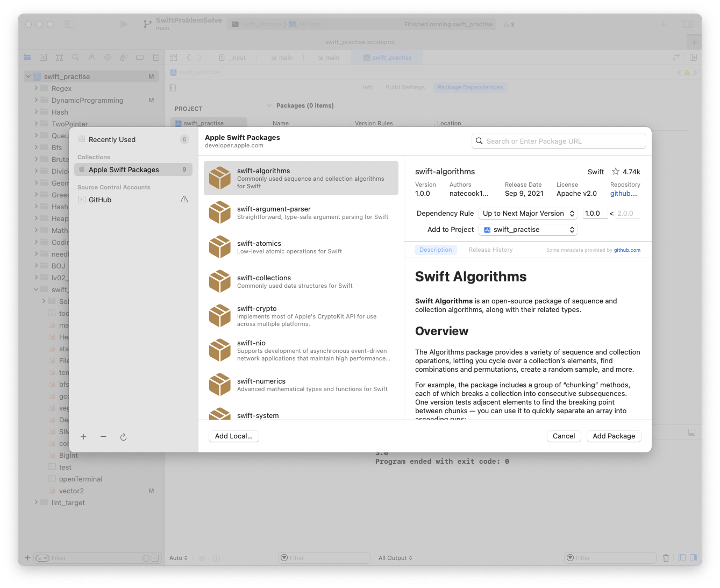
Task: Open the source control navigator icon
Action: (44, 57)
